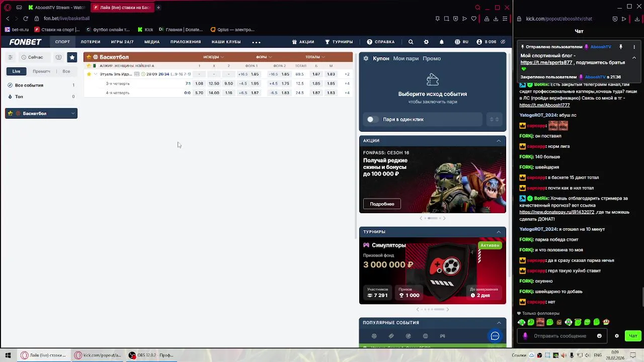This screenshot has width=644, height=362.
Task: Collapse the Турниры panel
Action: [499, 232]
